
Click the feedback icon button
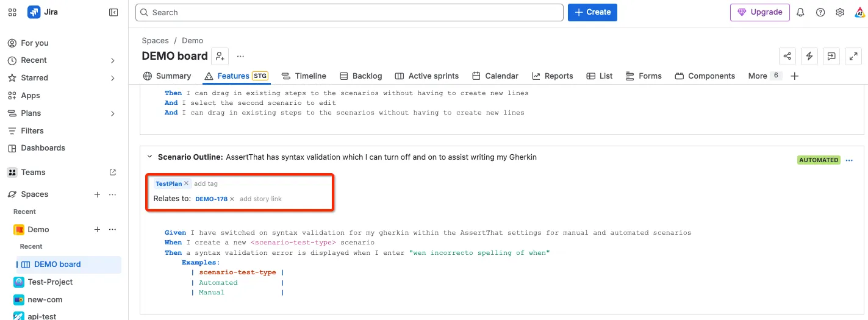tap(831, 56)
